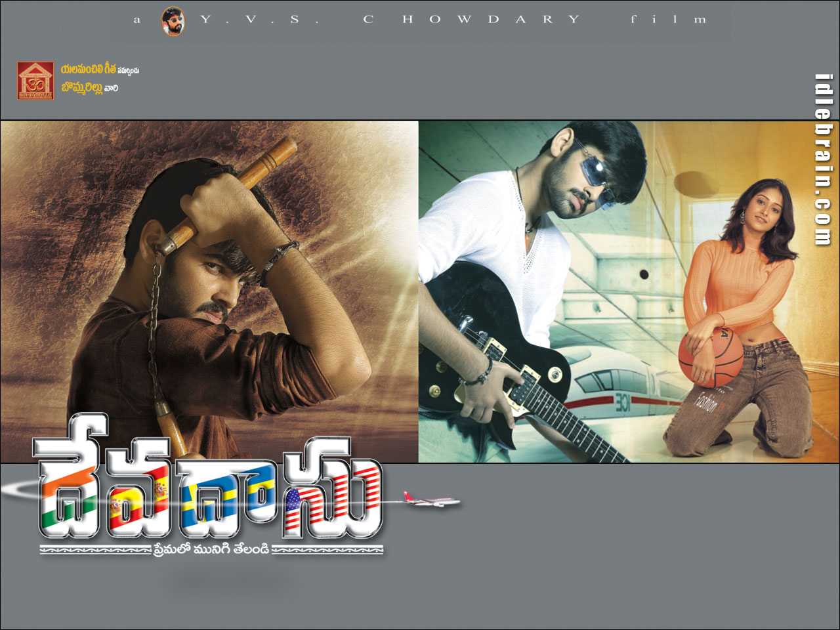
Task: Click the director portrait icon at the top
Action: point(173,20)
